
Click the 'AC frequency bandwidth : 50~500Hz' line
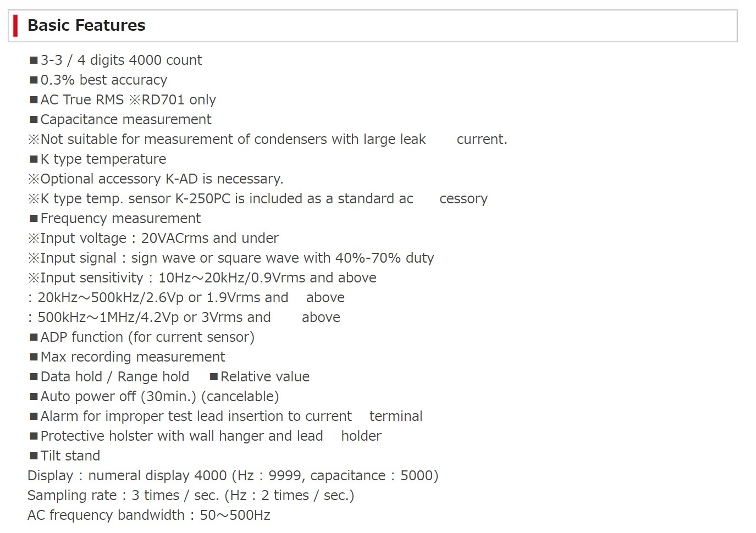click(149, 515)
